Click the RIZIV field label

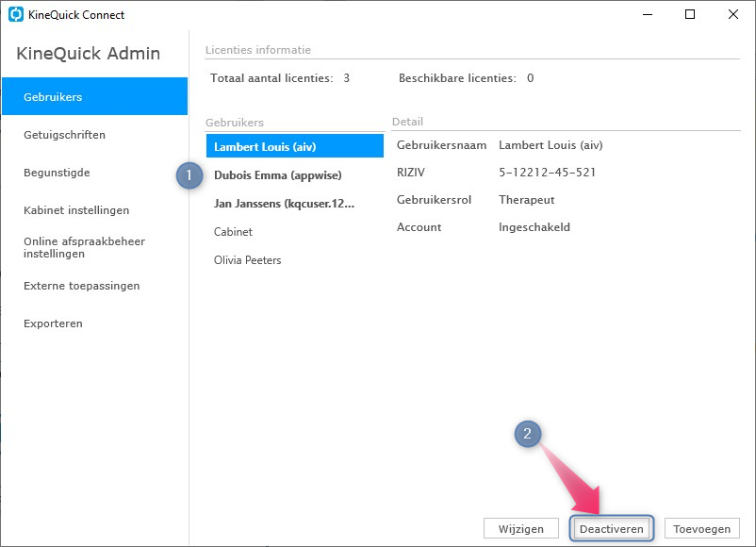point(410,173)
